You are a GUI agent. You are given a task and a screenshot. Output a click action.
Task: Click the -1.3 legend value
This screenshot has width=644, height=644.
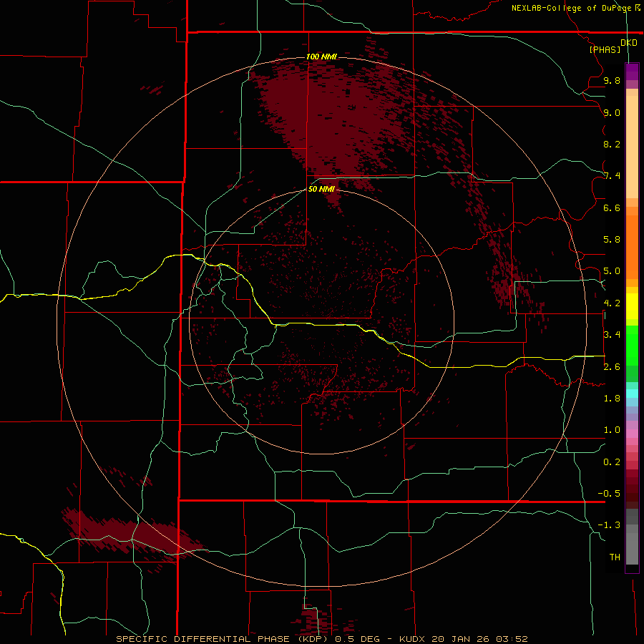click(609, 525)
